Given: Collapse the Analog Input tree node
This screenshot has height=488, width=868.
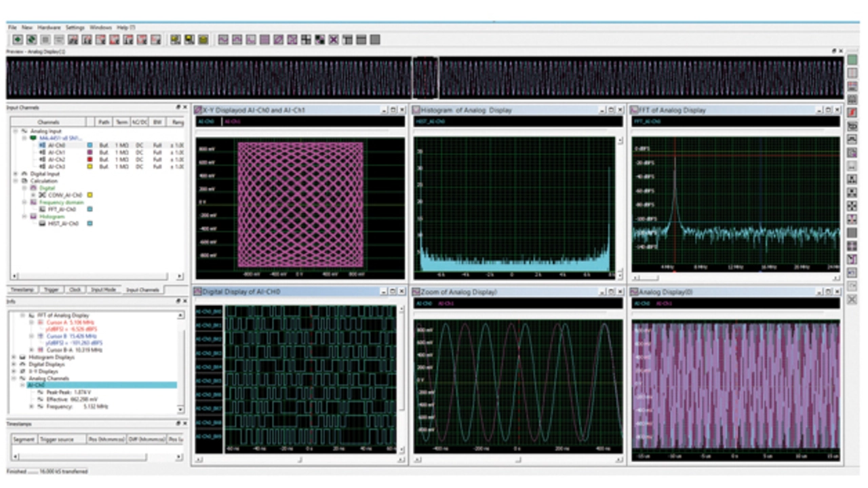Looking at the screenshot, I should pos(15,130).
